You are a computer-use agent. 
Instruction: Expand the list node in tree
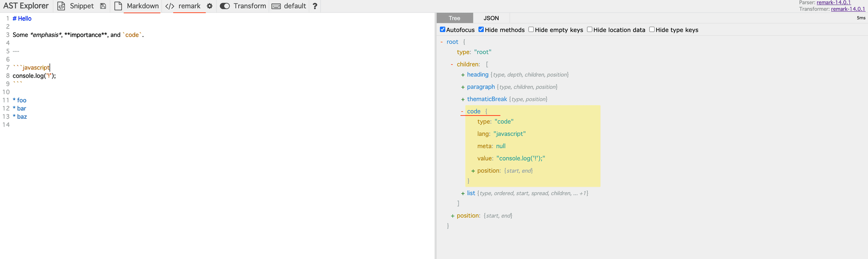[463, 194]
